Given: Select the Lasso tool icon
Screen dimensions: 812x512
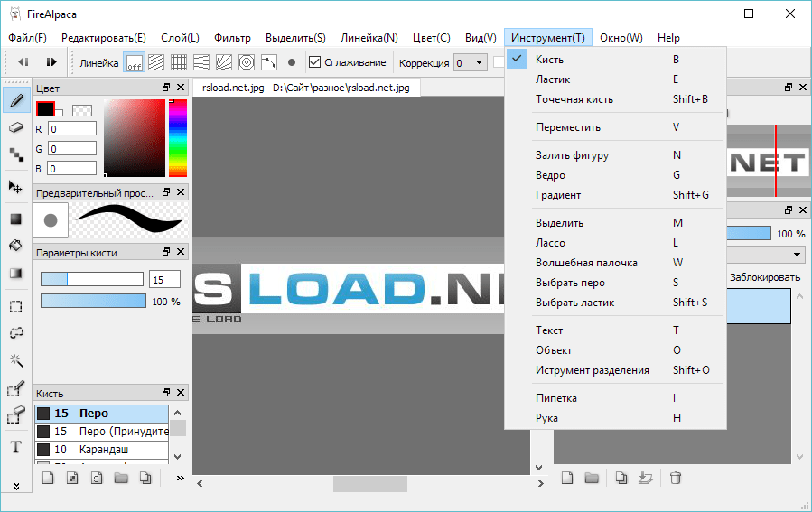Looking at the screenshot, I should (16, 333).
